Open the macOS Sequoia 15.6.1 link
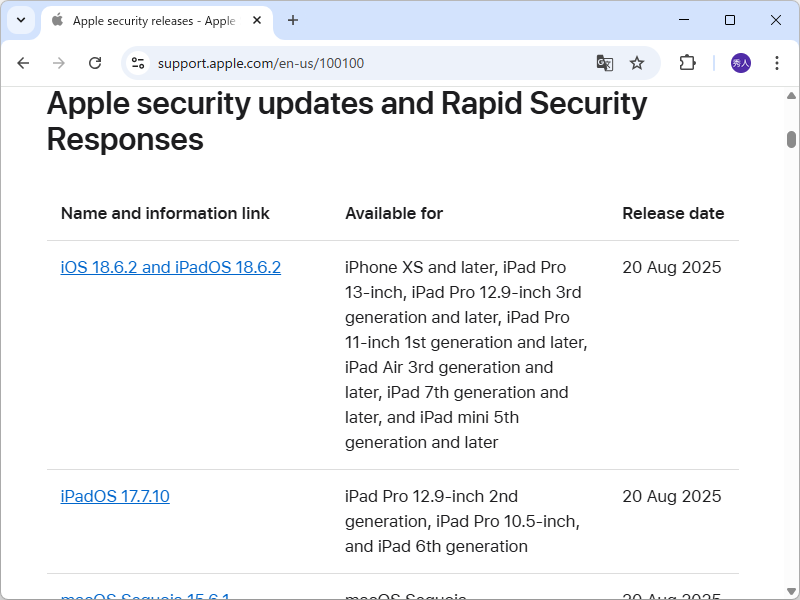Viewport: 800px width, 600px height. pyautogui.click(x=144, y=594)
